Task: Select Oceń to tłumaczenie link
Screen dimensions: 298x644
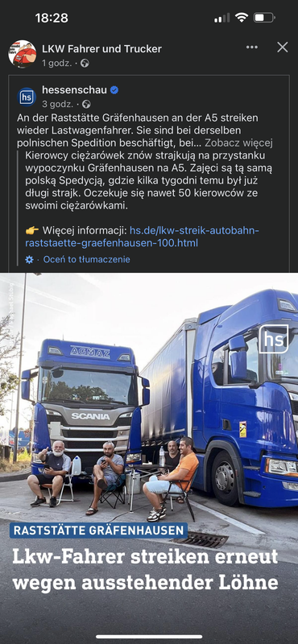Action: 86,259
